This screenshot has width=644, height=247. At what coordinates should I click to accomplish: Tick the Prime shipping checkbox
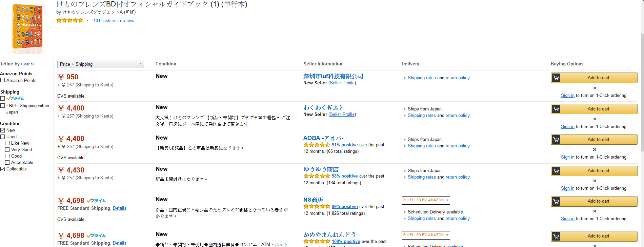coord(3,98)
